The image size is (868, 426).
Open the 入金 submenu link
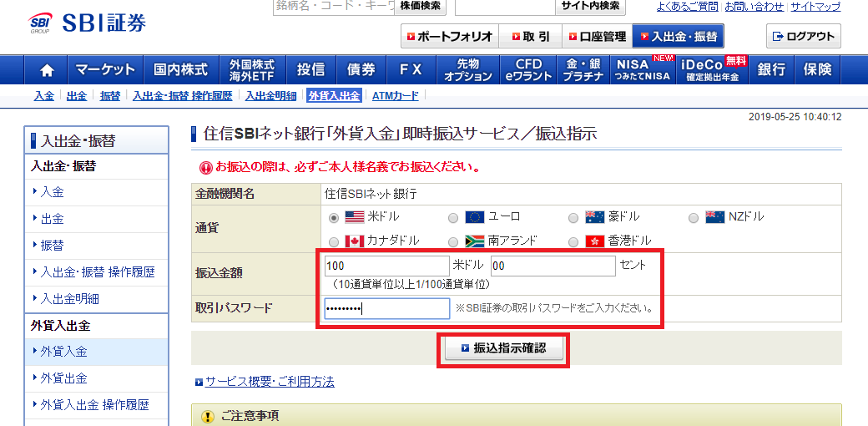(x=43, y=96)
